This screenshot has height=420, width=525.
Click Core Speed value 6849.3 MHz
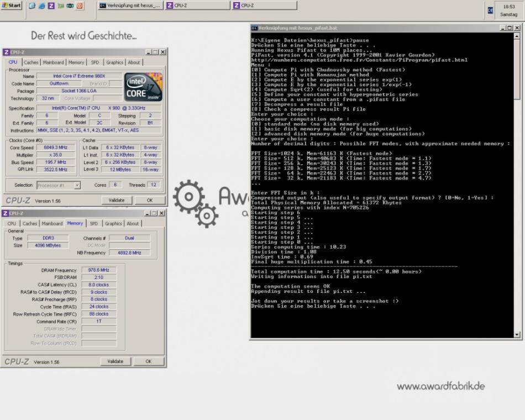click(x=56, y=148)
